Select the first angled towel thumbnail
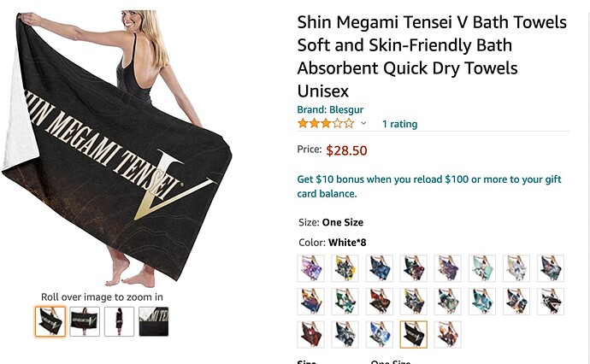590x364 pixels. (x=50, y=321)
